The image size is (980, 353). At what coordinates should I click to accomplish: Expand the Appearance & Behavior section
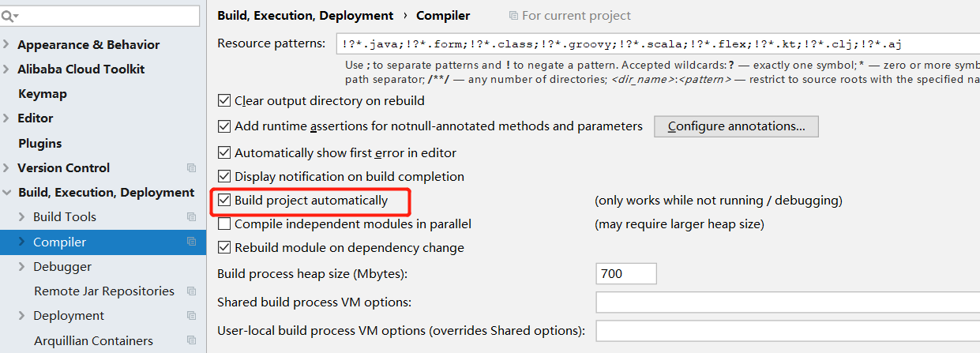[7, 45]
